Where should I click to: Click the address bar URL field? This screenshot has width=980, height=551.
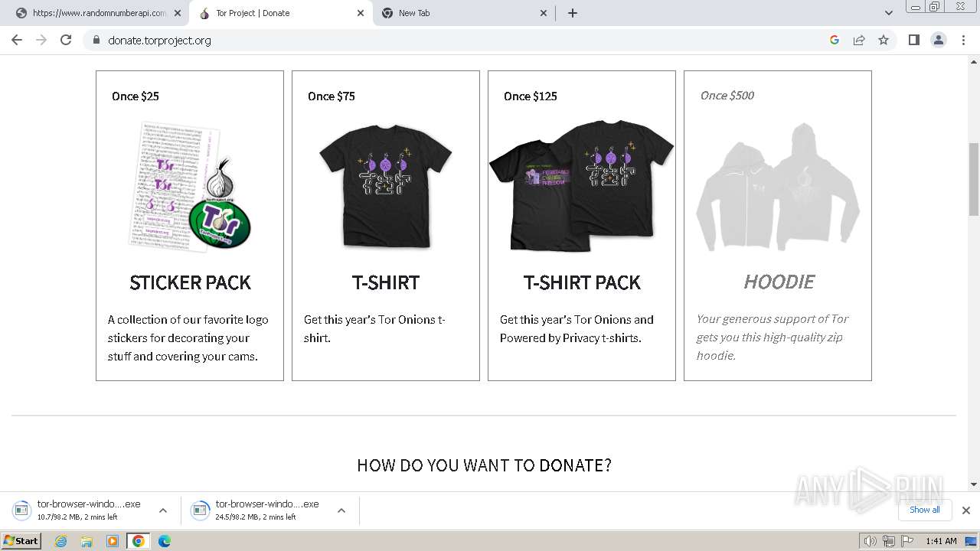pyautogui.click(x=459, y=40)
